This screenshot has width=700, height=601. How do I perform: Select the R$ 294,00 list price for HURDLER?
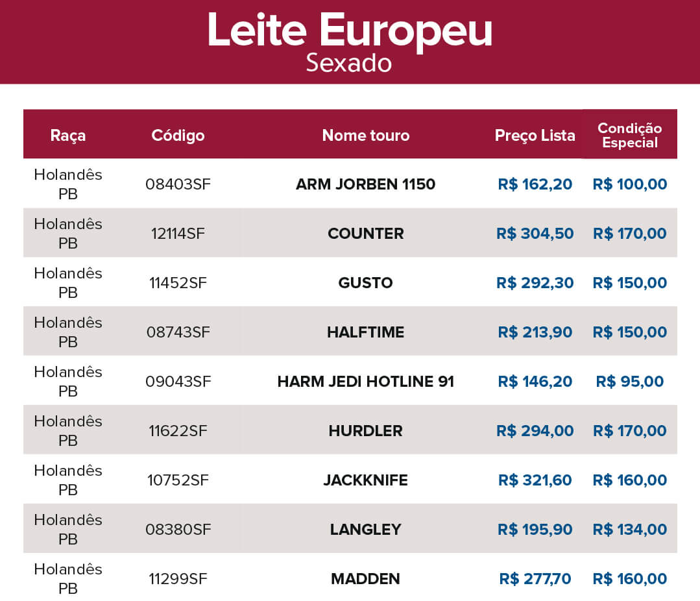pos(535,431)
